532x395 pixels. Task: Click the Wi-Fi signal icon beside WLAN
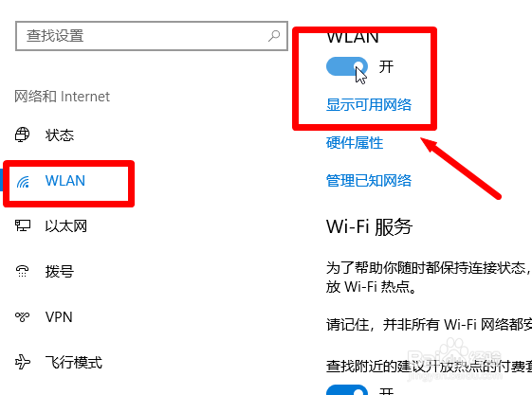[23, 182]
